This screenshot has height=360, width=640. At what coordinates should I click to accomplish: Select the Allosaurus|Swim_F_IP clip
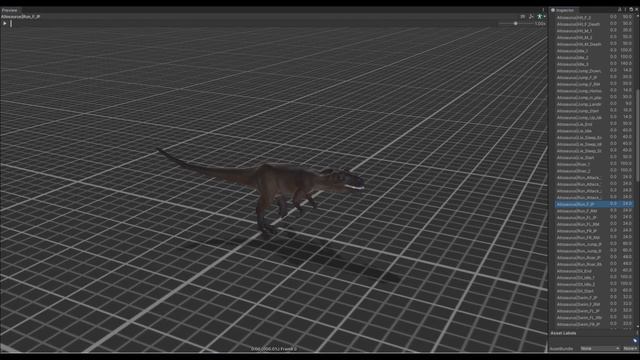click(594, 298)
